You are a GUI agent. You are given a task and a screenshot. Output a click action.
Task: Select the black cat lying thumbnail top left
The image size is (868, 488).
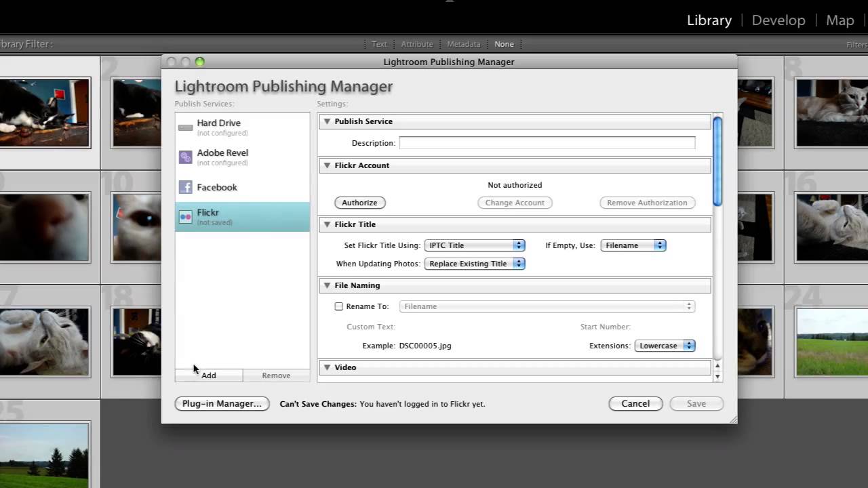click(45, 112)
